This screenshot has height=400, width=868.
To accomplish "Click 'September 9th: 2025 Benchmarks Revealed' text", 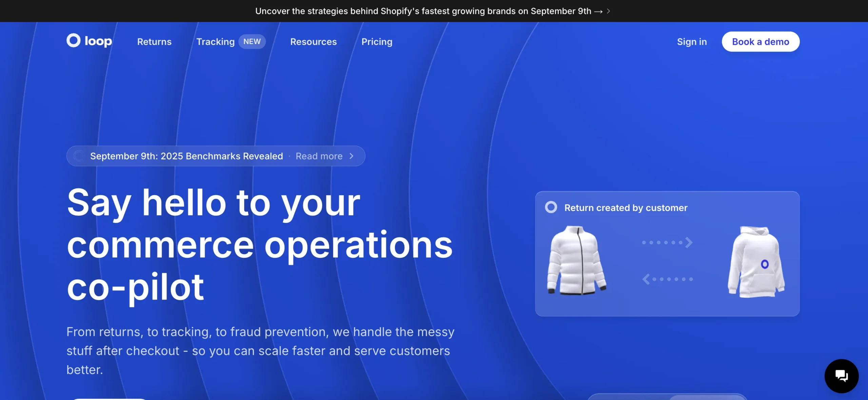I will tap(186, 156).
